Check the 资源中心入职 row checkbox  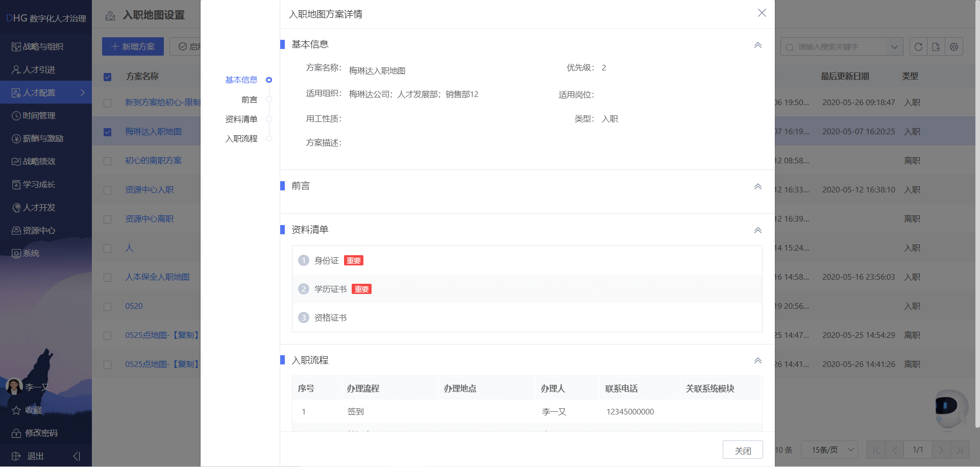coord(107,190)
